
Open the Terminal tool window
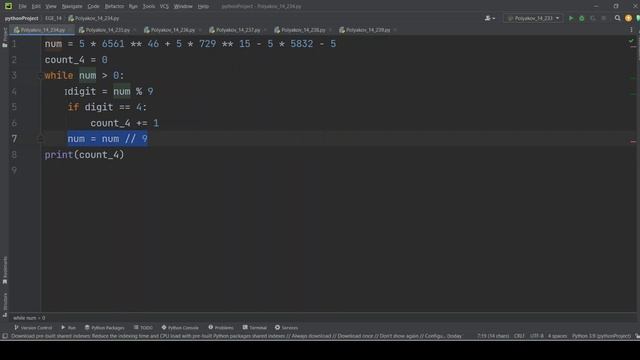coord(254,327)
